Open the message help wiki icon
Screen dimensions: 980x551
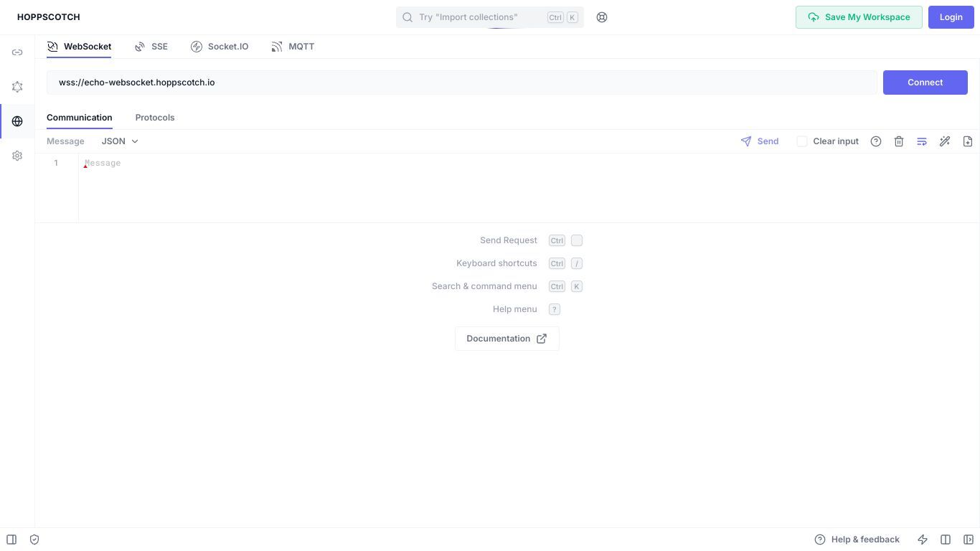pyautogui.click(x=876, y=141)
